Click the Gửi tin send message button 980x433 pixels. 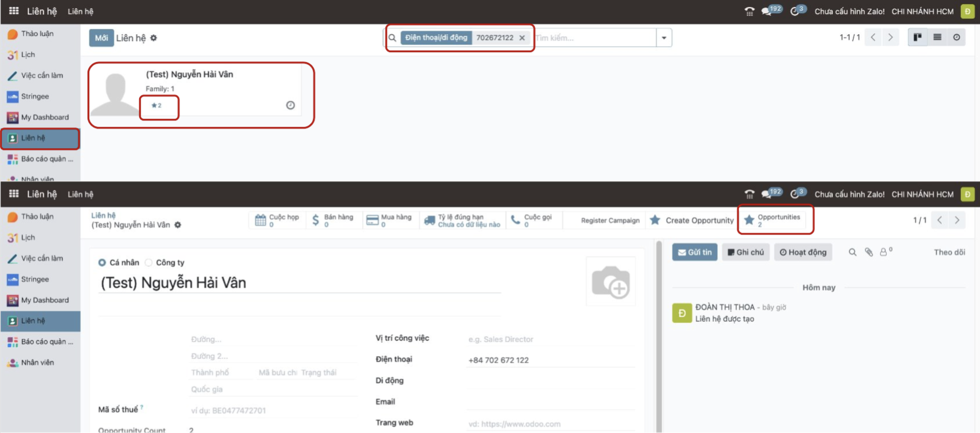point(694,252)
